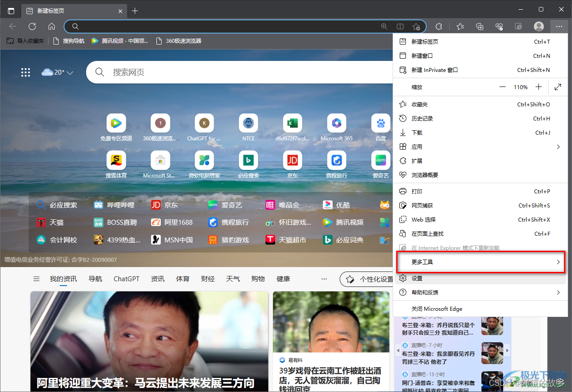Click the browser back arrow
The height and width of the screenshot is (392, 572).
coord(13,26)
